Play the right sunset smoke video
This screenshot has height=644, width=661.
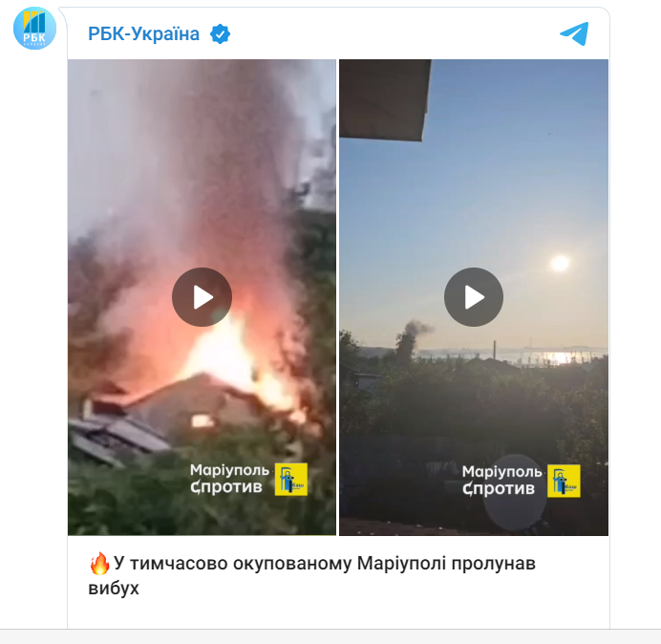(x=474, y=297)
